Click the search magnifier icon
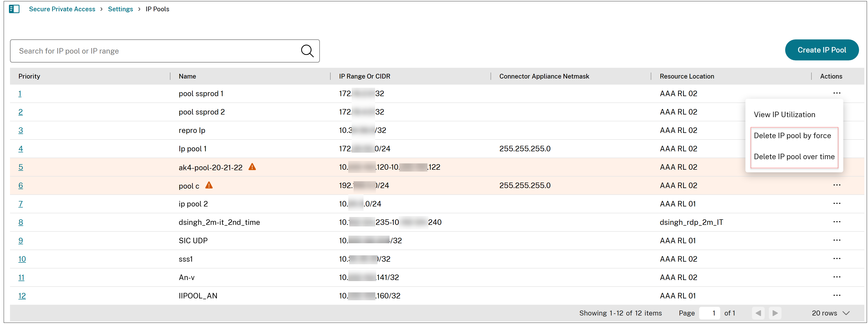The width and height of the screenshot is (868, 326). 307,51
